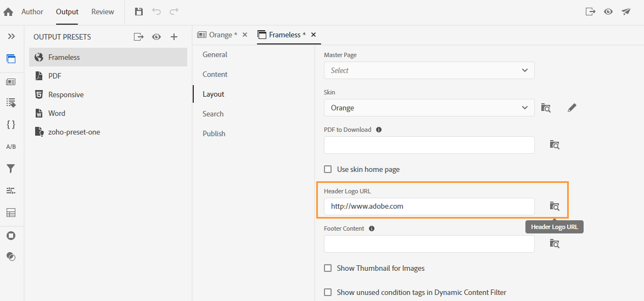Click the Header Logo URL text field
644x301 pixels.
tap(429, 207)
